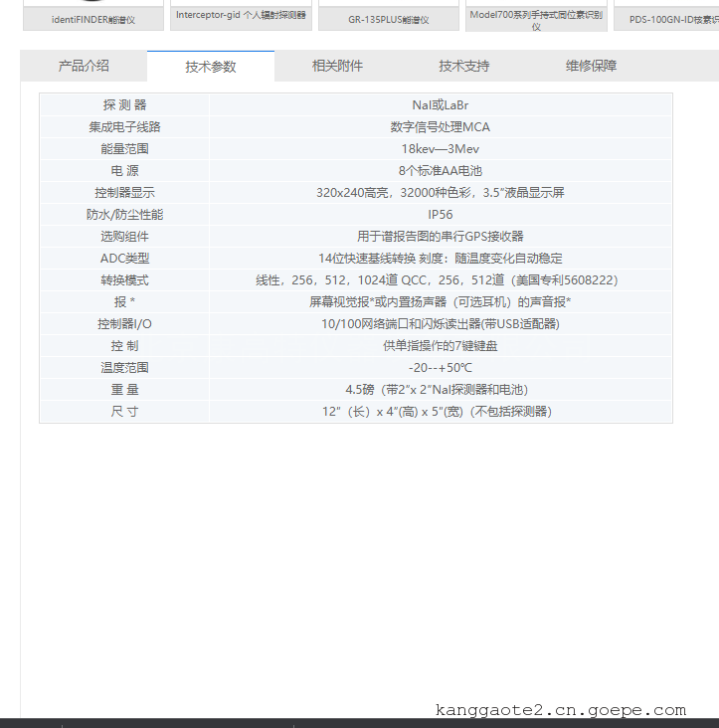The height and width of the screenshot is (728, 719).
Task: Open identiFINDER能谱仪 product thumbnail
Action: [x=93, y=18]
